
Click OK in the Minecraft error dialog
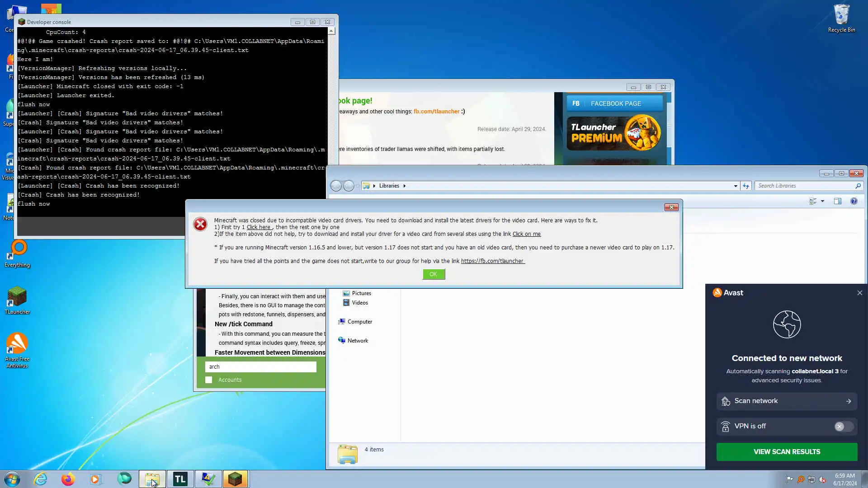tap(434, 274)
